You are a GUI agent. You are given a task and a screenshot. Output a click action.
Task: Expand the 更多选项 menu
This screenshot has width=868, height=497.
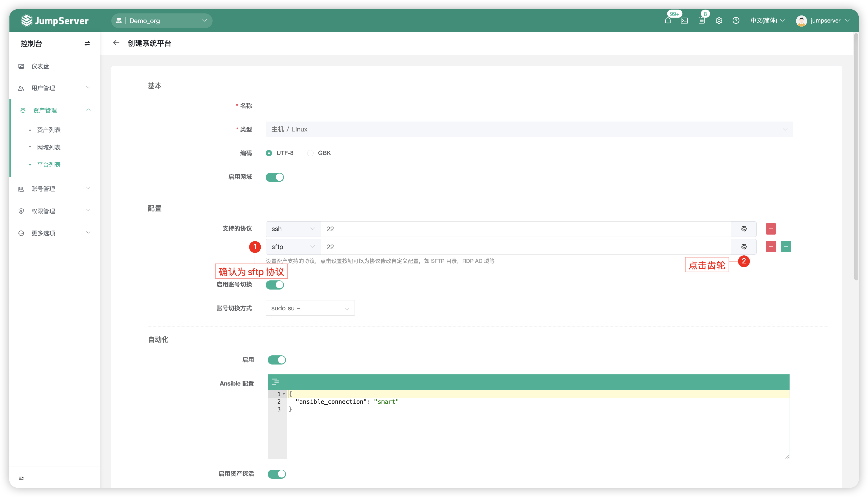(55, 233)
